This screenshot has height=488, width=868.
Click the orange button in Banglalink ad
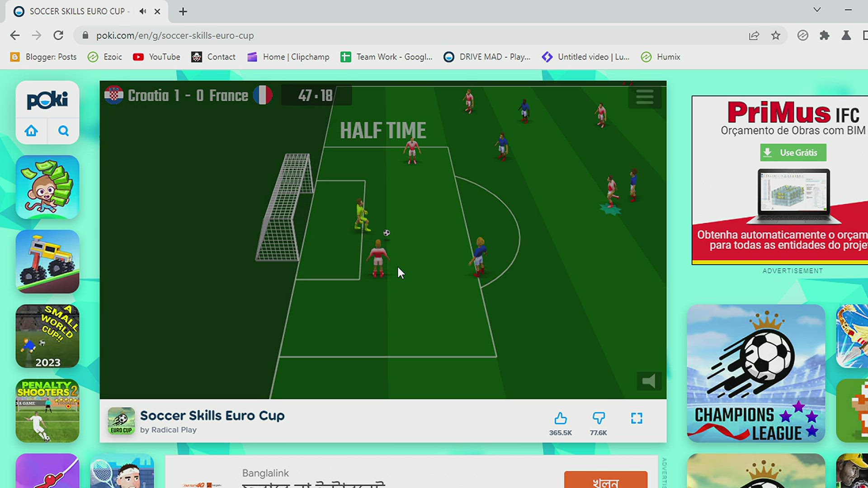point(606,480)
